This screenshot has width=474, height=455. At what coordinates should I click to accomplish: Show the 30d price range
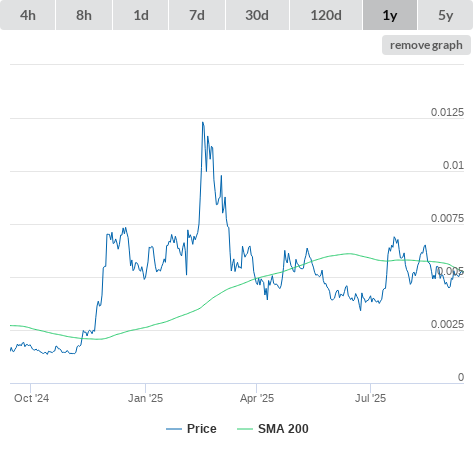pos(257,15)
